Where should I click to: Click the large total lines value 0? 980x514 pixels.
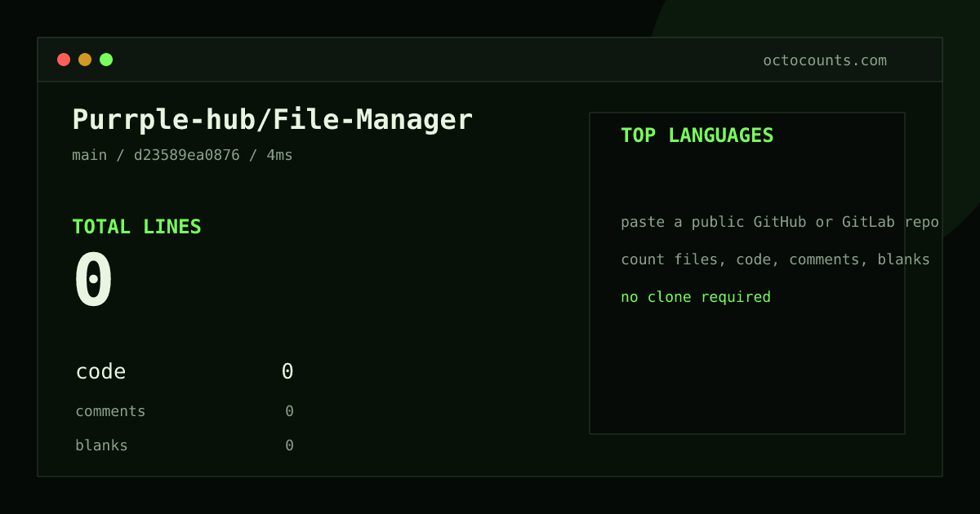pos(93,279)
